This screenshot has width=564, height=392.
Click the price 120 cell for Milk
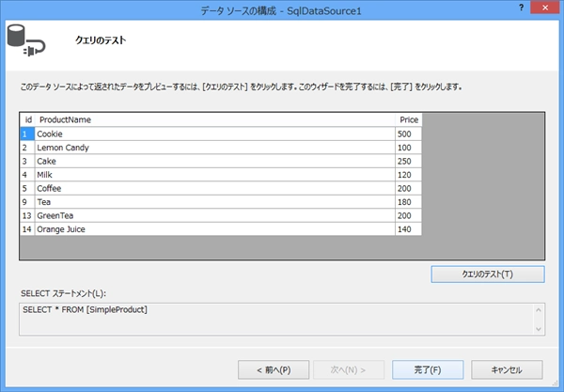(409, 175)
